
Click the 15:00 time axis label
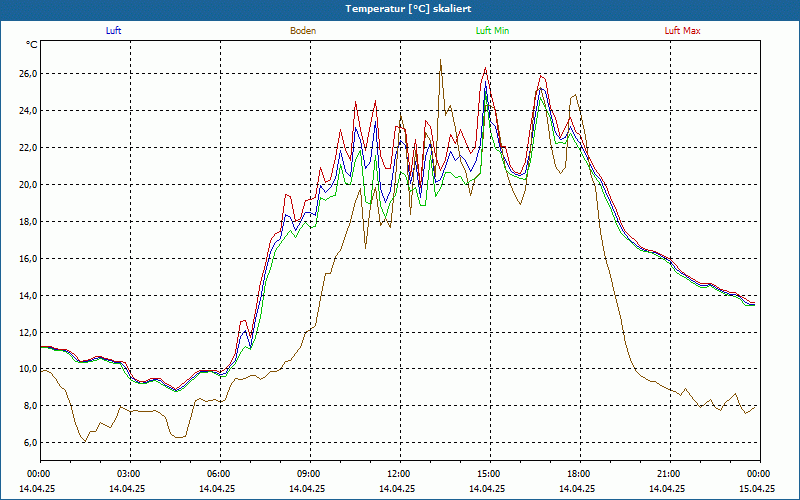[490, 474]
